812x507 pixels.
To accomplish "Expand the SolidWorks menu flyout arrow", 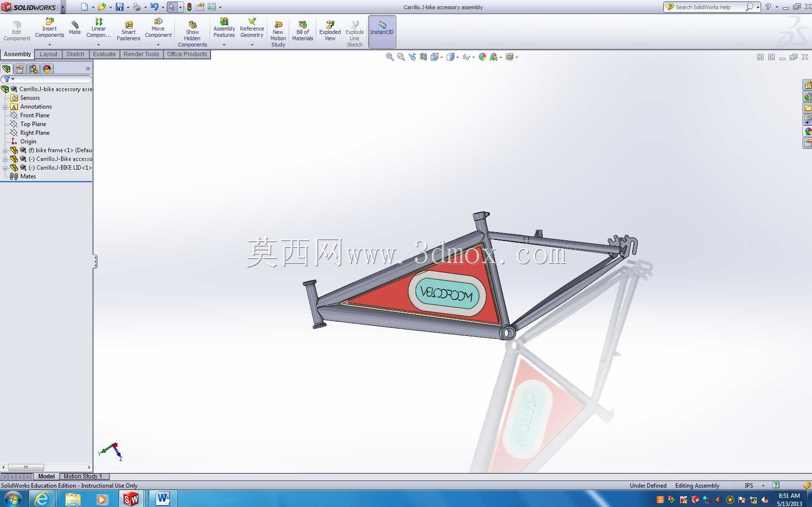I will point(63,7).
